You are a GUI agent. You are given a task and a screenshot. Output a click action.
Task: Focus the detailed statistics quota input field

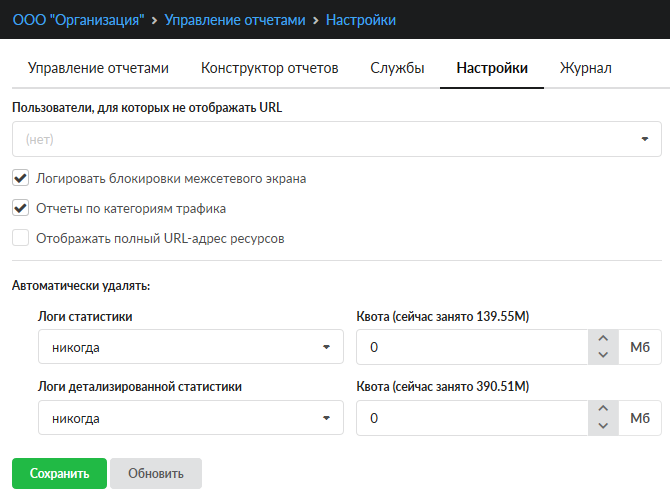(x=472, y=418)
